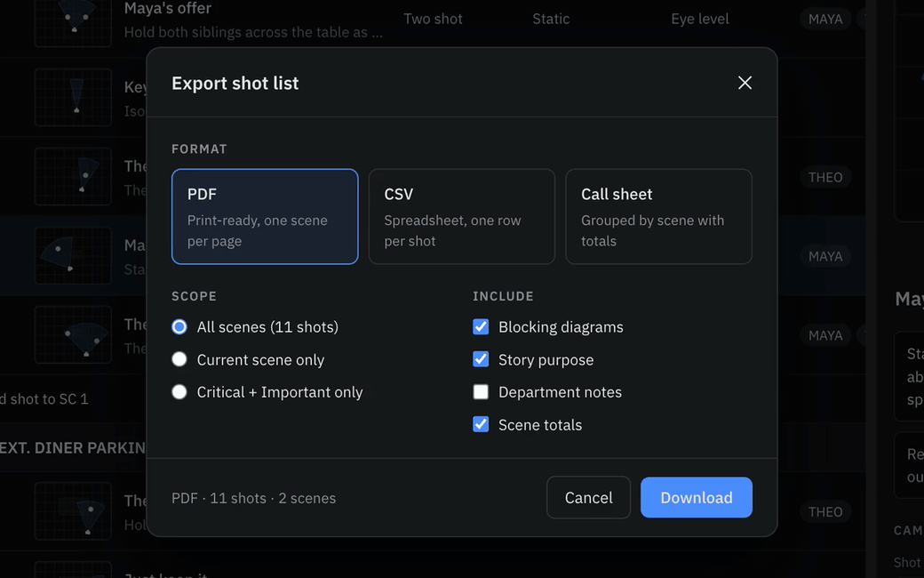Select Critical + Important only scope
The height and width of the screenshot is (578, 924).
click(x=179, y=391)
